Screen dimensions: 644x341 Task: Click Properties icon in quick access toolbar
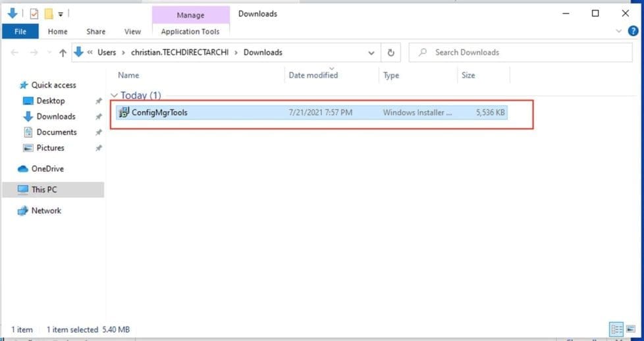[34, 13]
